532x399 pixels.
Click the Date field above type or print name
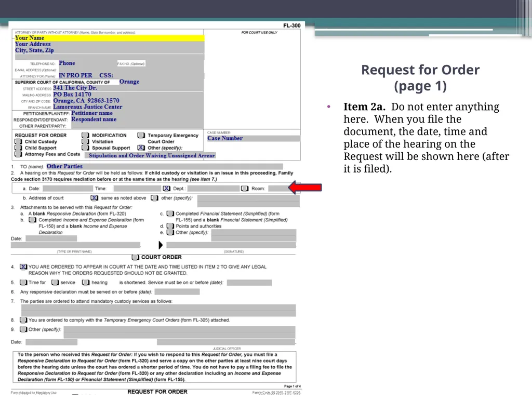(x=51, y=238)
